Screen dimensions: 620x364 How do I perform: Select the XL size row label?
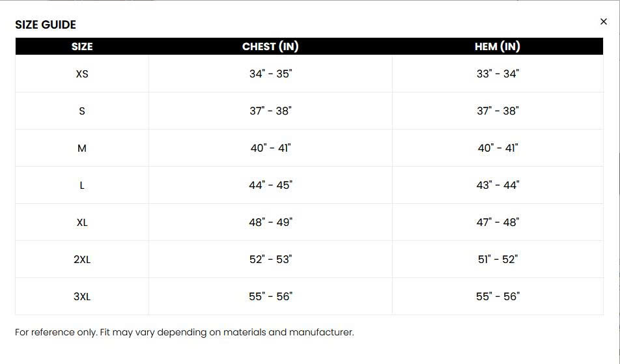coord(82,223)
